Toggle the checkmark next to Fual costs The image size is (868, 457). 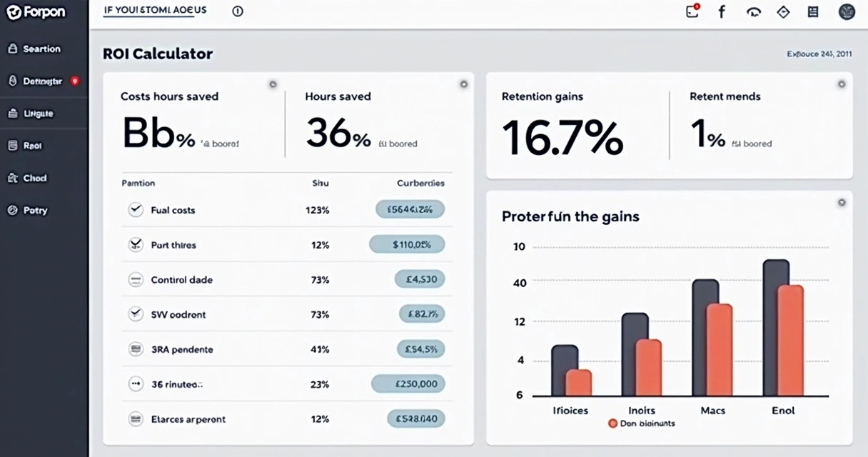coord(136,209)
